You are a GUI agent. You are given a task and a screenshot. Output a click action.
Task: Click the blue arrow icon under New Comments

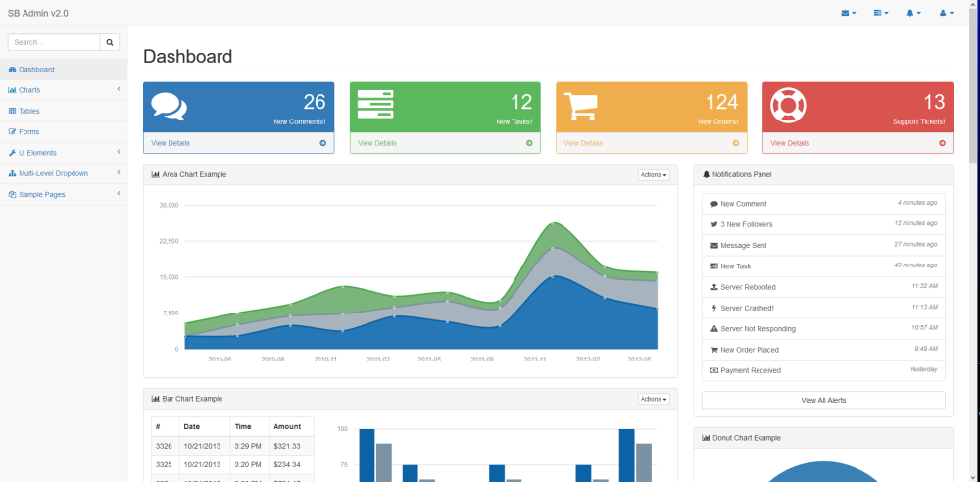coord(323,143)
